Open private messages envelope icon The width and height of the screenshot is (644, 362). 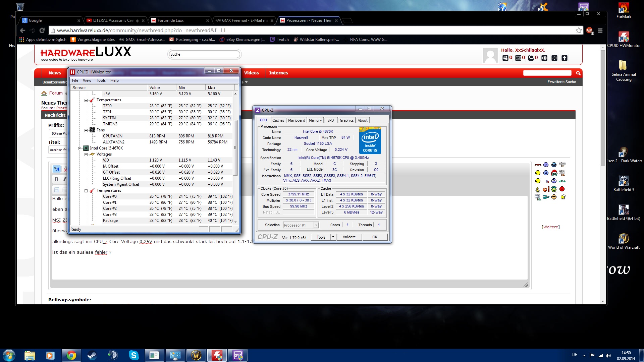point(518,58)
